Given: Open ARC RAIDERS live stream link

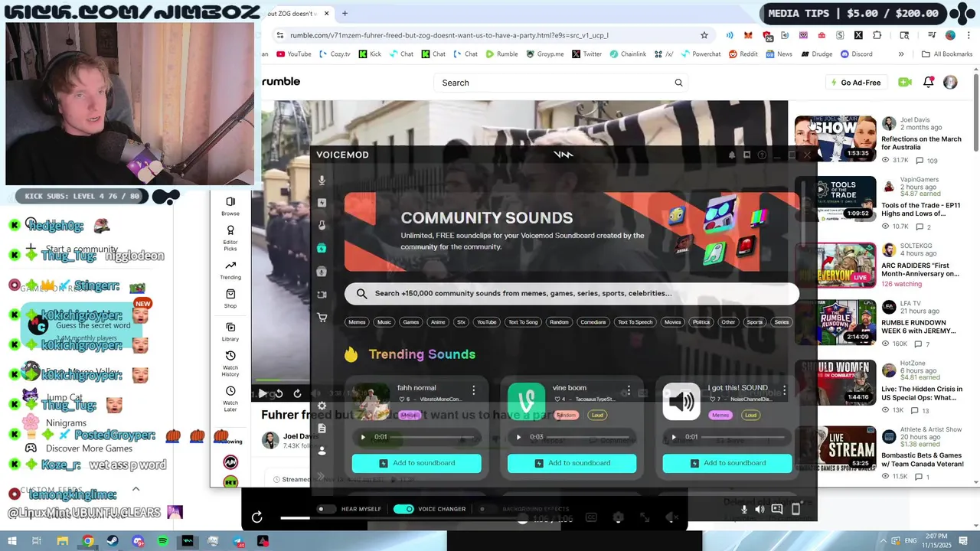Looking at the screenshot, I should point(920,269).
